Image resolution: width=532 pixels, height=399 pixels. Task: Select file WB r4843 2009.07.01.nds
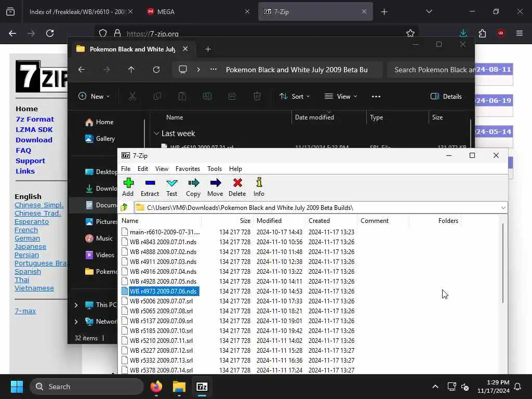coord(163,242)
